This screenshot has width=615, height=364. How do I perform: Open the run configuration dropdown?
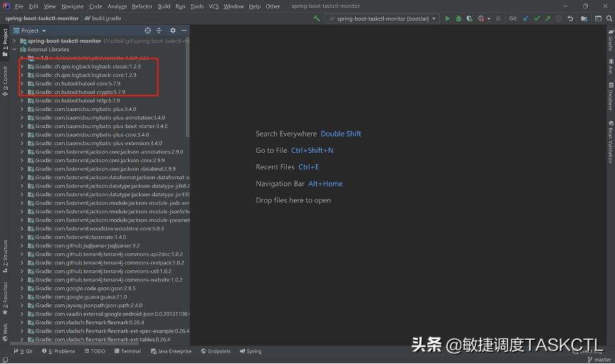pyautogui.click(x=382, y=18)
